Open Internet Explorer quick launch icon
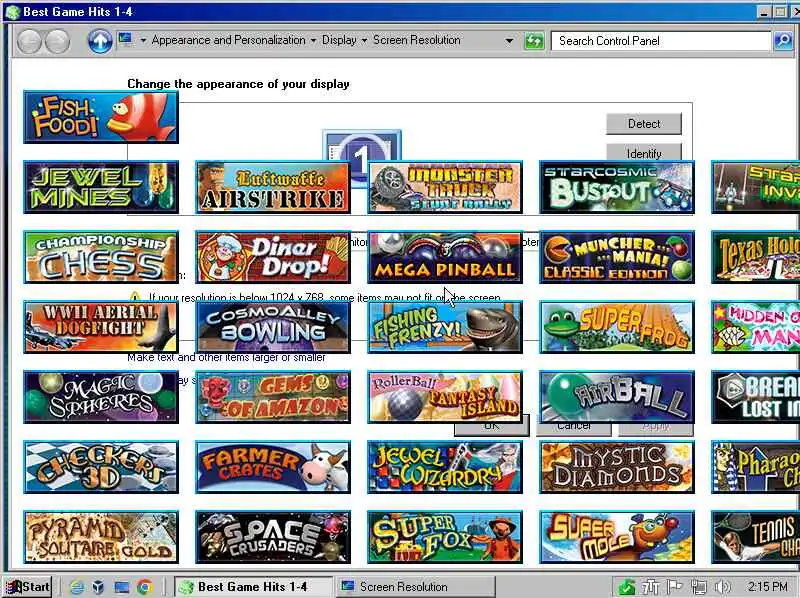 click(x=77, y=587)
